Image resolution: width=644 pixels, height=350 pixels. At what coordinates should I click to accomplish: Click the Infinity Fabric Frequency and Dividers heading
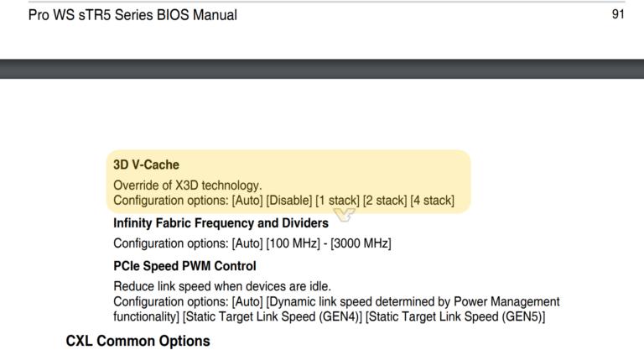(x=221, y=223)
